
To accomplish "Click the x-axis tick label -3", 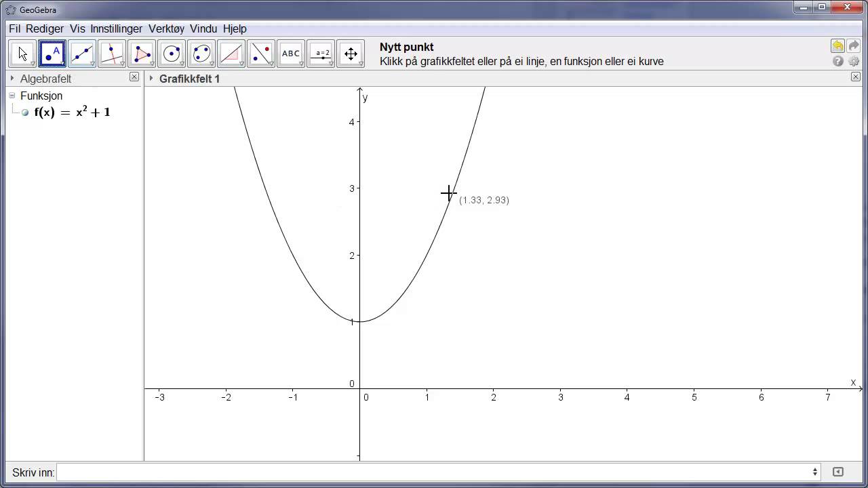I will [159, 397].
